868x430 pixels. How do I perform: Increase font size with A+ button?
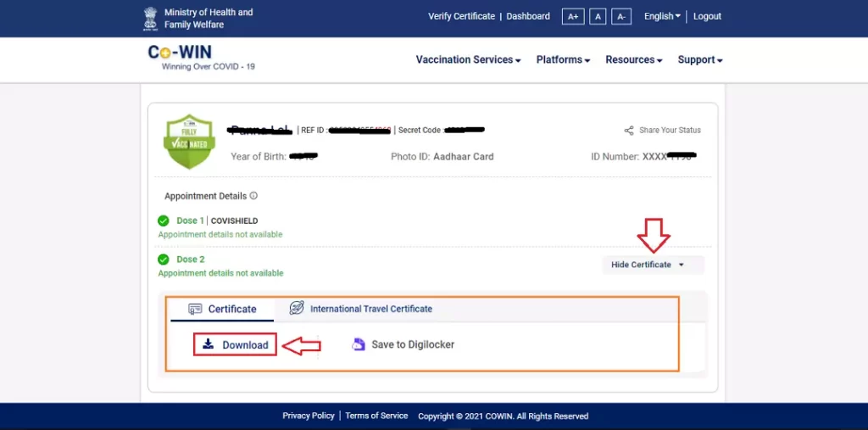click(573, 17)
